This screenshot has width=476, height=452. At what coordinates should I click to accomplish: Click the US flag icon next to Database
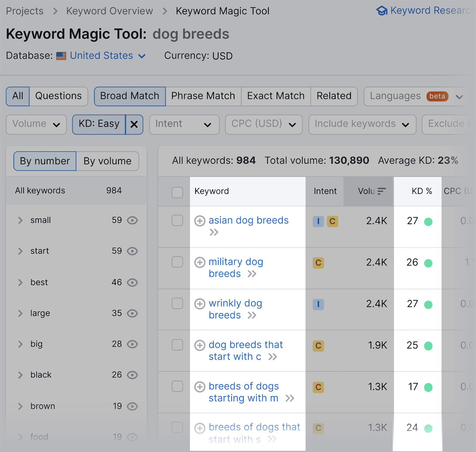click(61, 56)
